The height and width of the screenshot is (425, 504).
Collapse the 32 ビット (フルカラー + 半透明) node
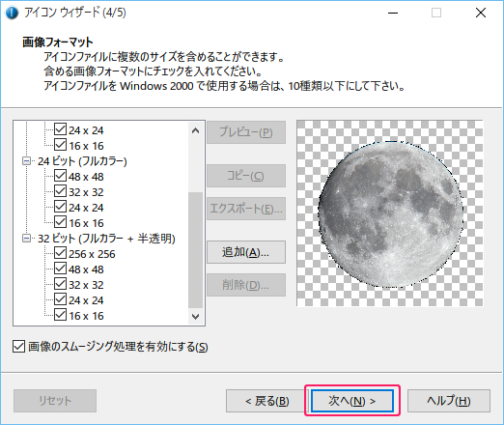[26, 239]
